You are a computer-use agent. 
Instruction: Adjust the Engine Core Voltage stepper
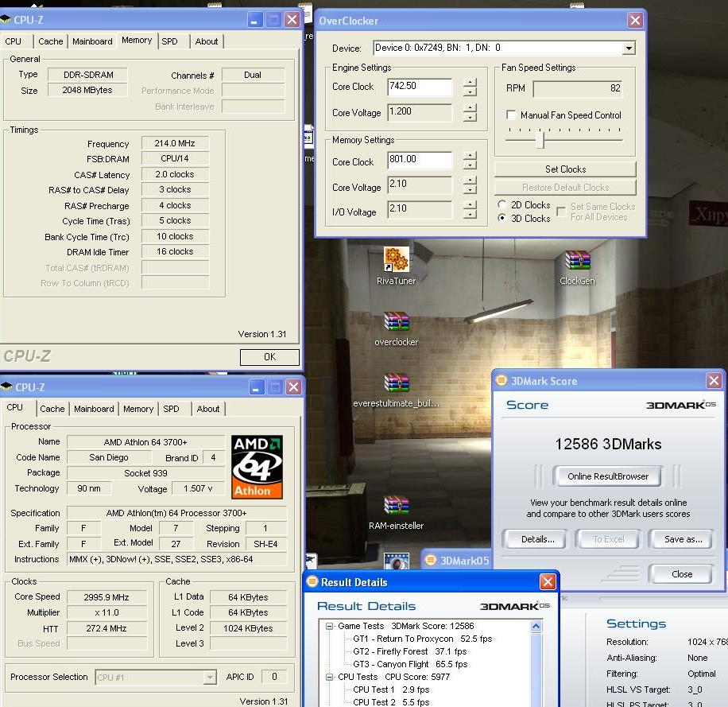470,112
